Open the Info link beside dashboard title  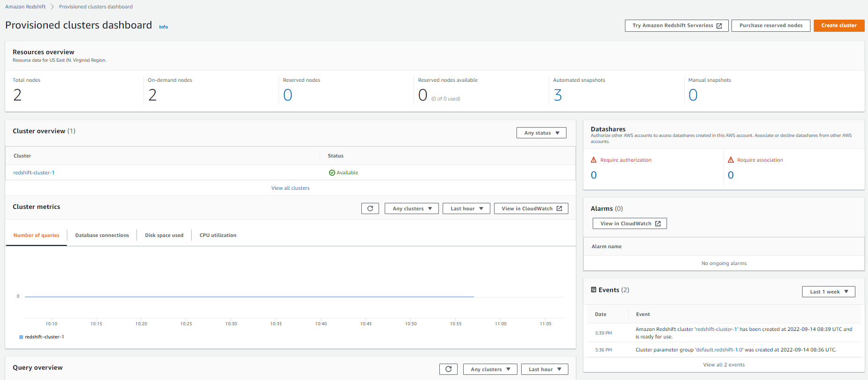(163, 27)
